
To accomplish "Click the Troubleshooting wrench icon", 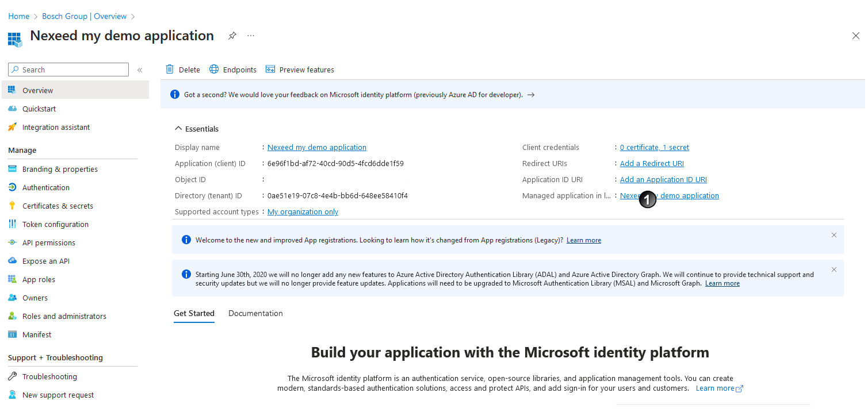I will pos(12,376).
